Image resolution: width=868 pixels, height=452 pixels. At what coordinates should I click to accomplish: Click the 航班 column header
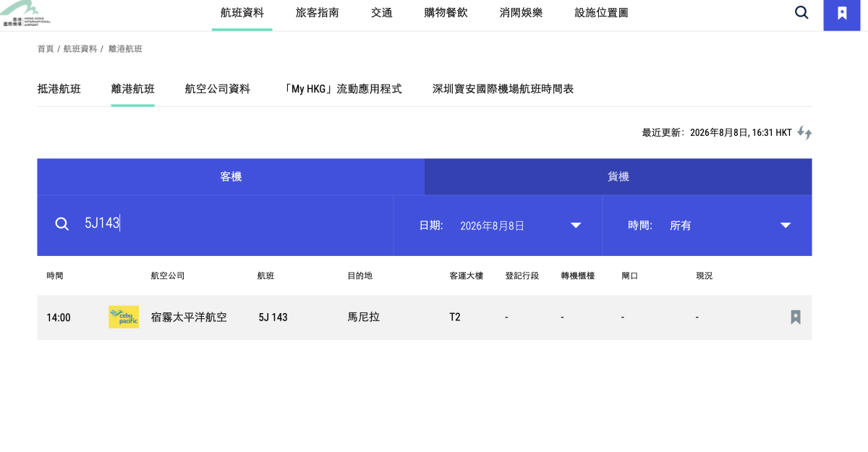(x=266, y=276)
